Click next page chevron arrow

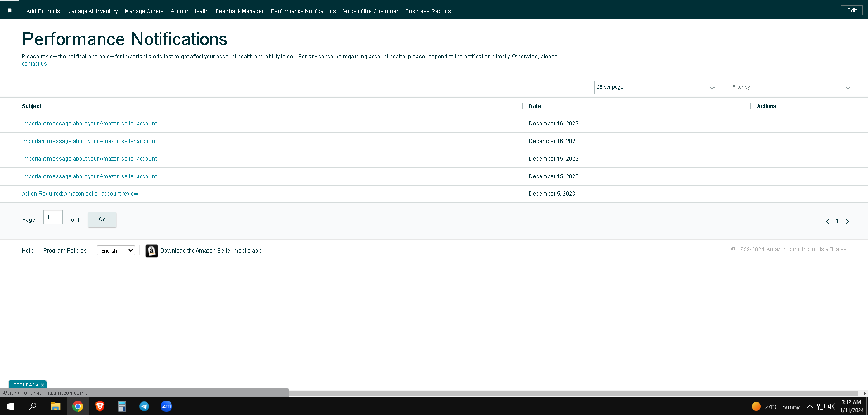[x=847, y=221]
